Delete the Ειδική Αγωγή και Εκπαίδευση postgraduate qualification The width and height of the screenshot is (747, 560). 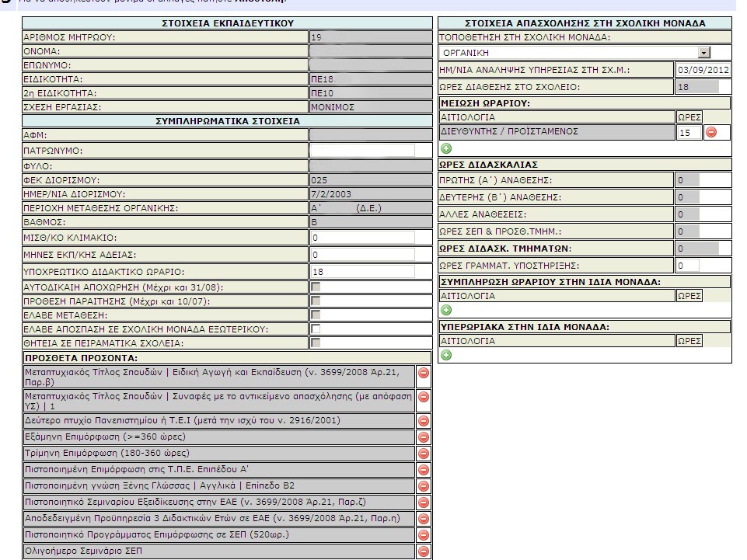coord(424,374)
